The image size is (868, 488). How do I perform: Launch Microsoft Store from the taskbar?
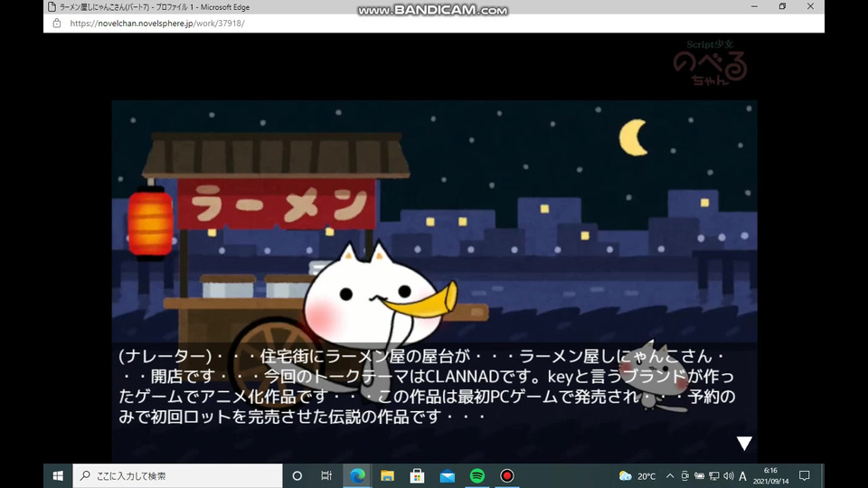pos(418,476)
